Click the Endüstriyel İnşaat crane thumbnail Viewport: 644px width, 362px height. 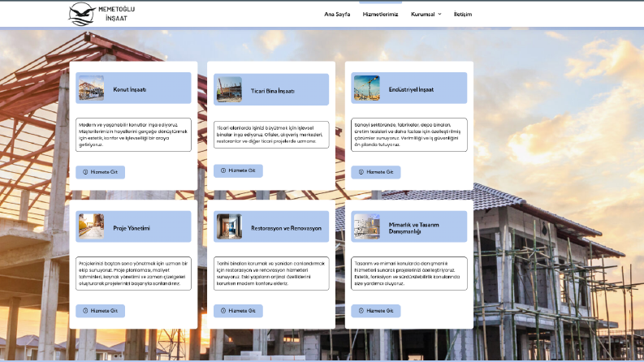click(367, 88)
